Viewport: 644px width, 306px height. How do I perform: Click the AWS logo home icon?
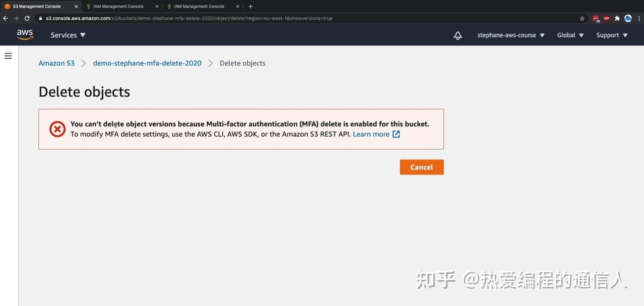coord(25,35)
